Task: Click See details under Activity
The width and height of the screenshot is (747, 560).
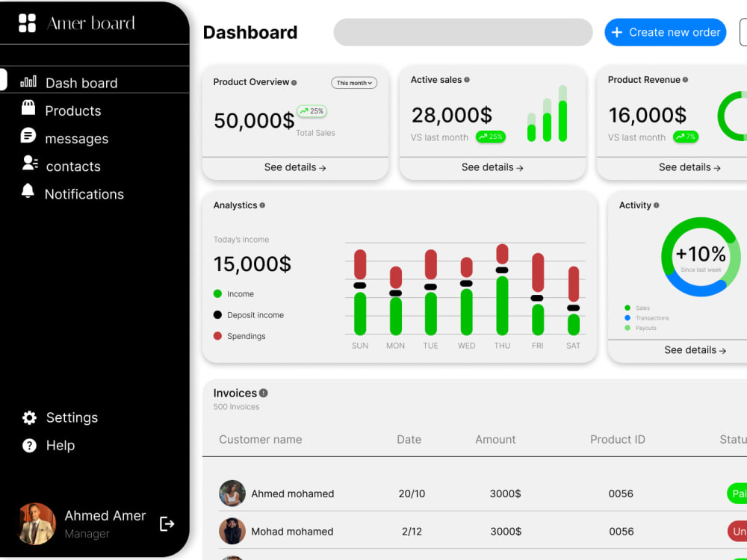Action: click(695, 350)
